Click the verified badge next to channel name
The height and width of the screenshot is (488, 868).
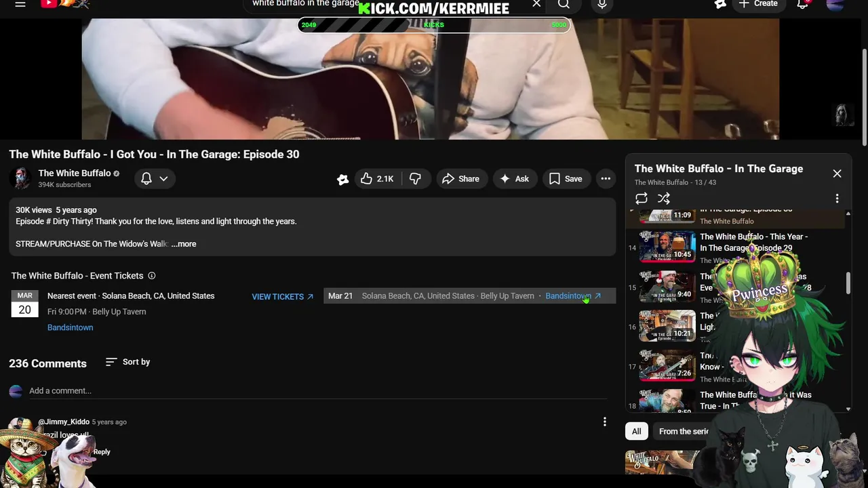[x=117, y=174]
